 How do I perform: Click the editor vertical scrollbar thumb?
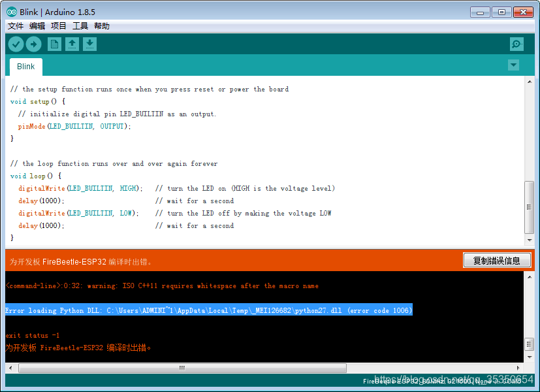(x=530, y=207)
